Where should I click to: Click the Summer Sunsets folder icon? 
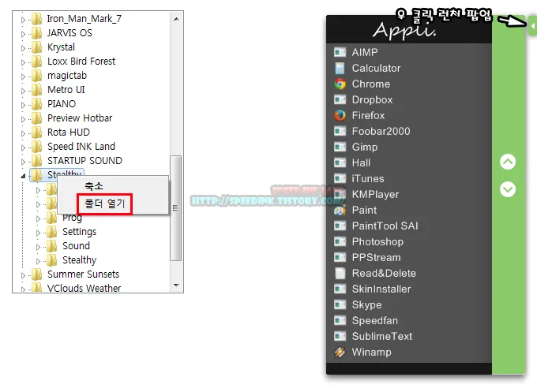coord(36,274)
